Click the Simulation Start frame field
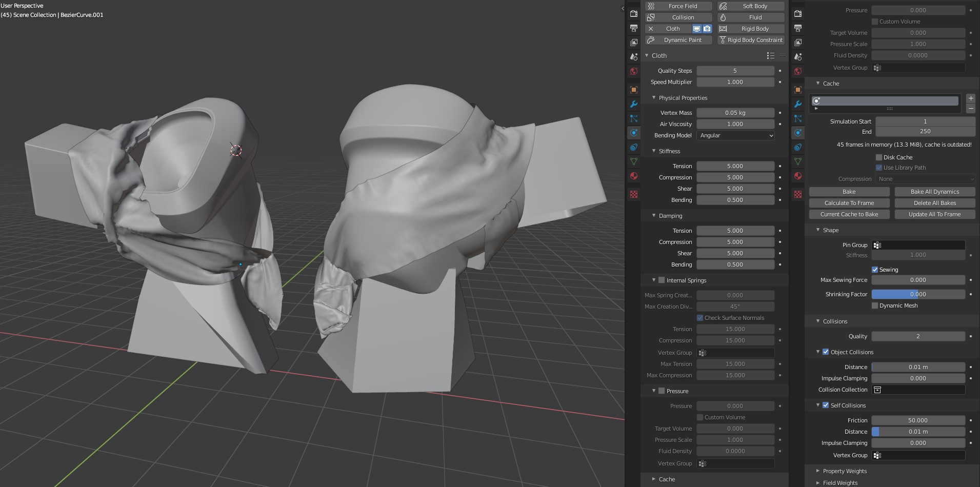The width and height of the screenshot is (980, 487). click(925, 121)
